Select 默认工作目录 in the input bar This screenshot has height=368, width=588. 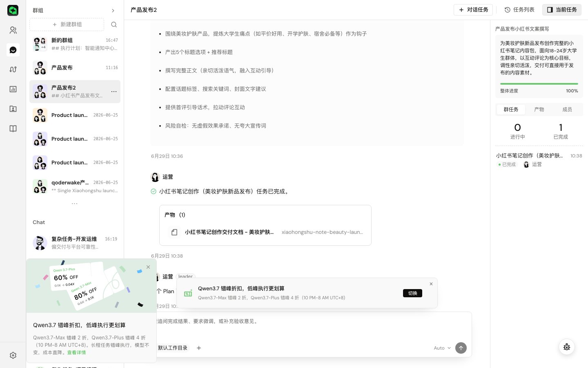click(x=172, y=348)
